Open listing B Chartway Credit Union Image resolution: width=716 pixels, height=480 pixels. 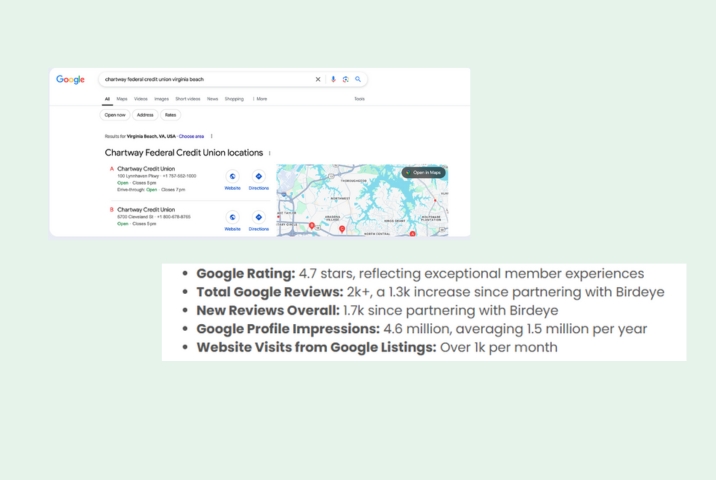point(146,210)
